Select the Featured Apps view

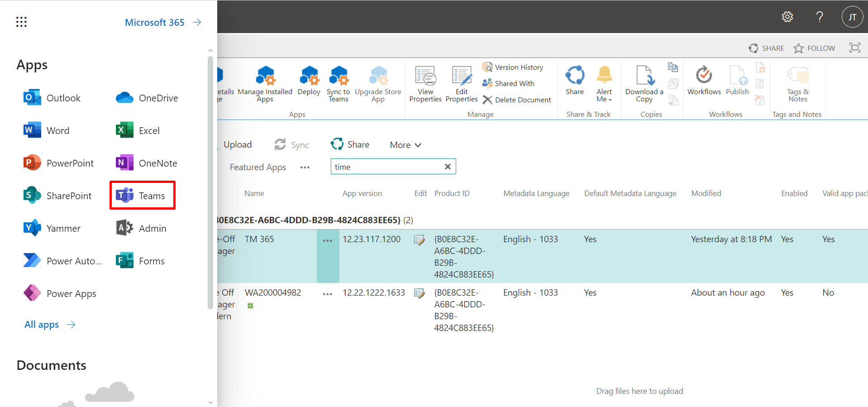pyautogui.click(x=258, y=167)
